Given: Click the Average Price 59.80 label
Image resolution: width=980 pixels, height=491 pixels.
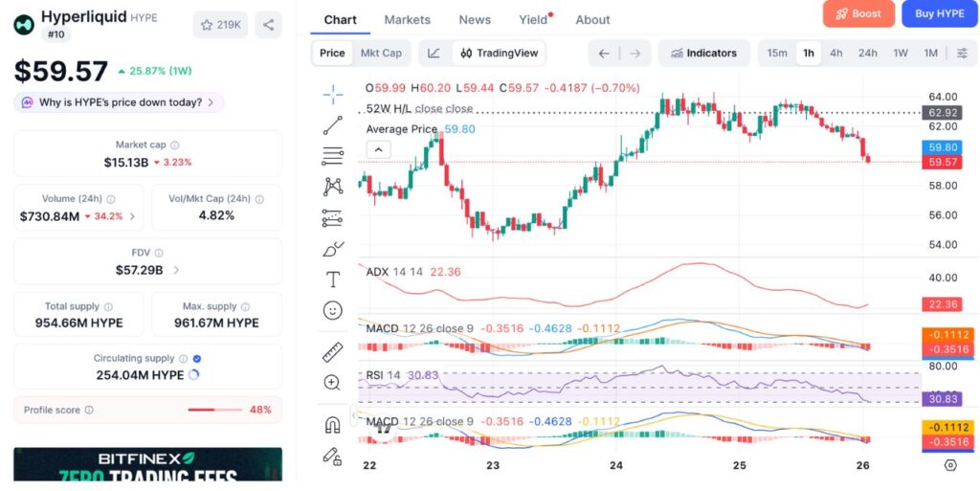Looking at the screenshot, I should click(420, 129).
